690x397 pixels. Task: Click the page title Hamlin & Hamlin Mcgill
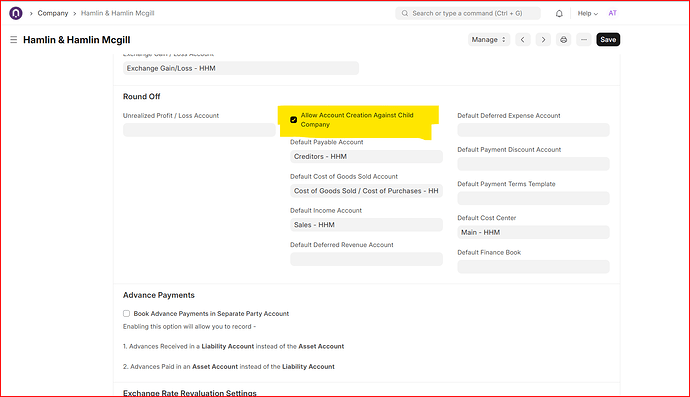point(77,40)
